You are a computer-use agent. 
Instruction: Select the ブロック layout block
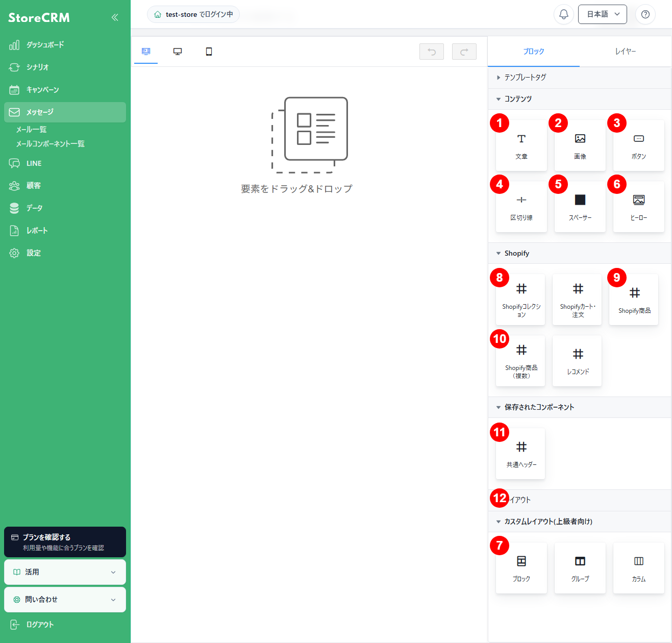point(521,568)
